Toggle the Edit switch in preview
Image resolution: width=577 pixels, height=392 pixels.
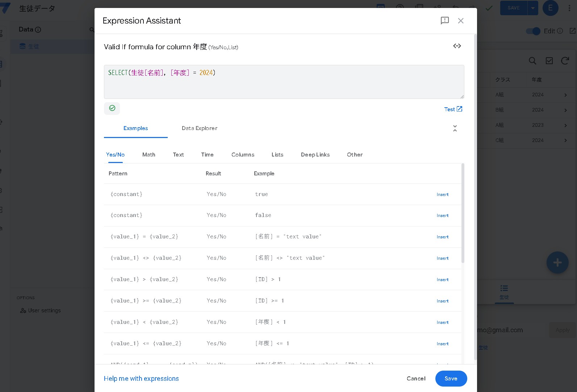click(x=533, y=31)
